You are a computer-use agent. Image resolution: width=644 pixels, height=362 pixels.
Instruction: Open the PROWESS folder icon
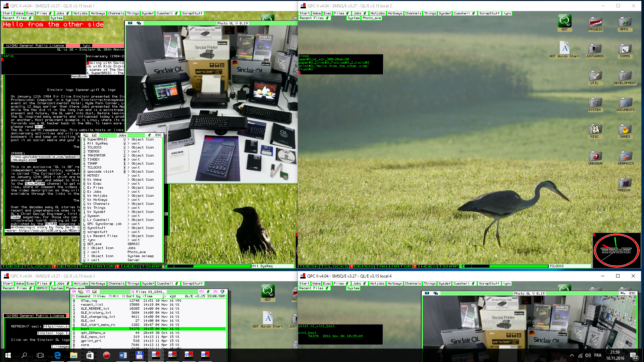click(x=595, y=23)
